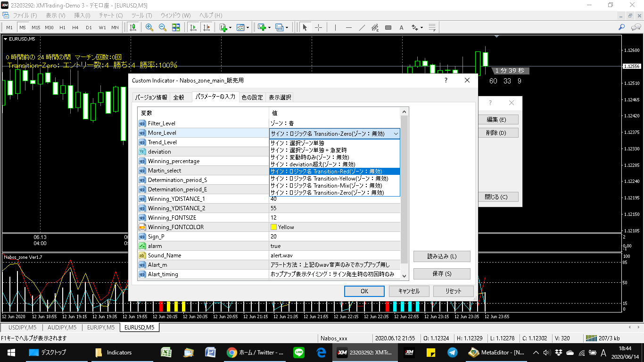
Task: Click the tile windows icon in toolbar
Action: [x=176, y=27]
